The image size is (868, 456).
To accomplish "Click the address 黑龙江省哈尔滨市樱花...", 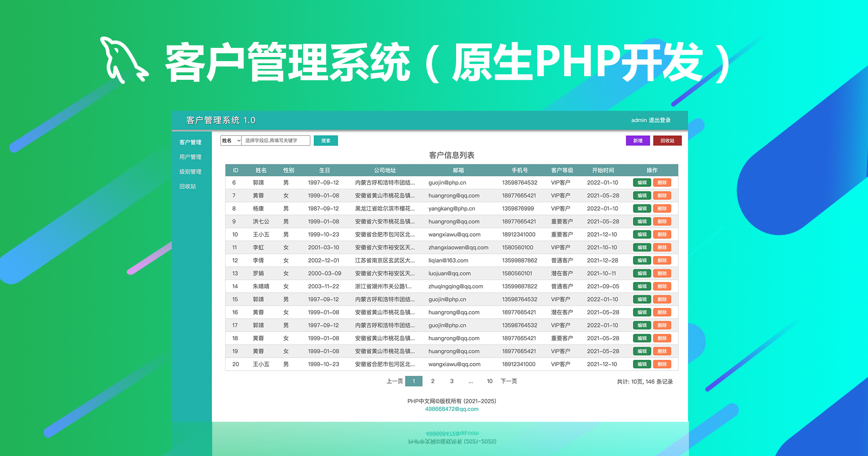I will click(385, 208).
